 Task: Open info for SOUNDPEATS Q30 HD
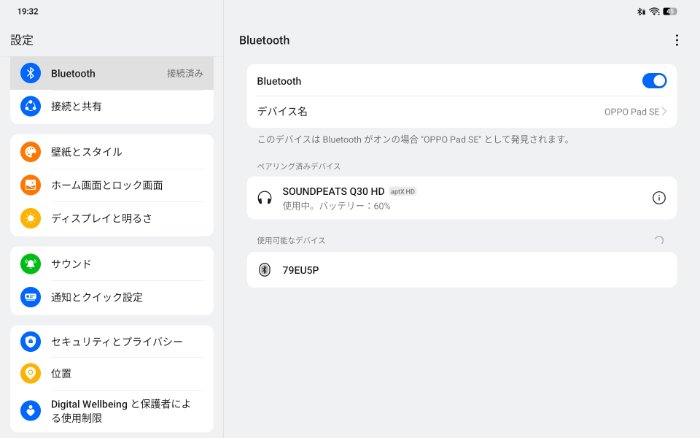pyautogui.click(x=658, y=198)
